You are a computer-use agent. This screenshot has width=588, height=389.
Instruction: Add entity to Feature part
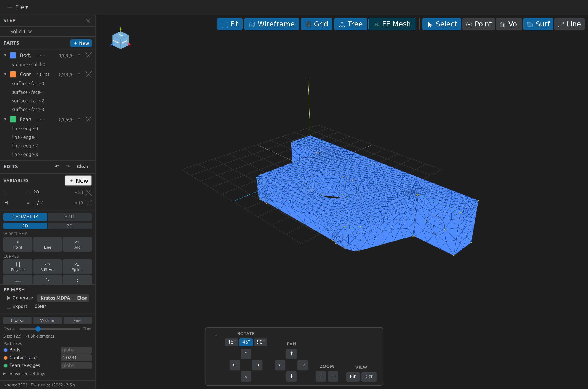79,119
